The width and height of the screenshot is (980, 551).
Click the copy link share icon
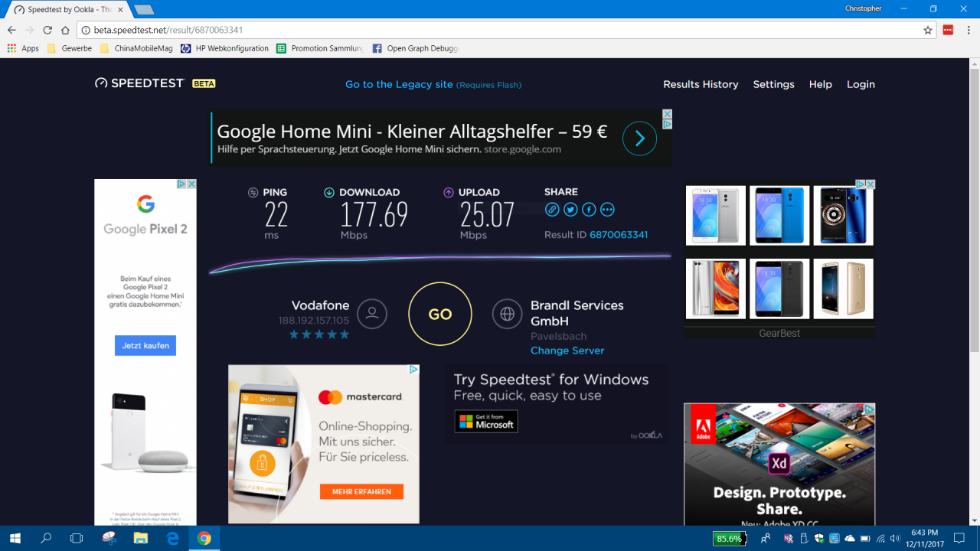tap(552, 210)
